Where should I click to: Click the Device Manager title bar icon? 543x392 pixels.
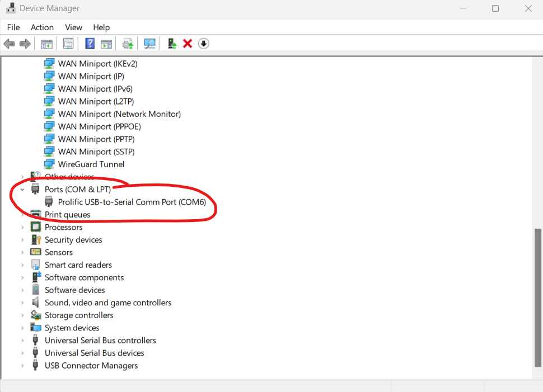pos(11,8)
